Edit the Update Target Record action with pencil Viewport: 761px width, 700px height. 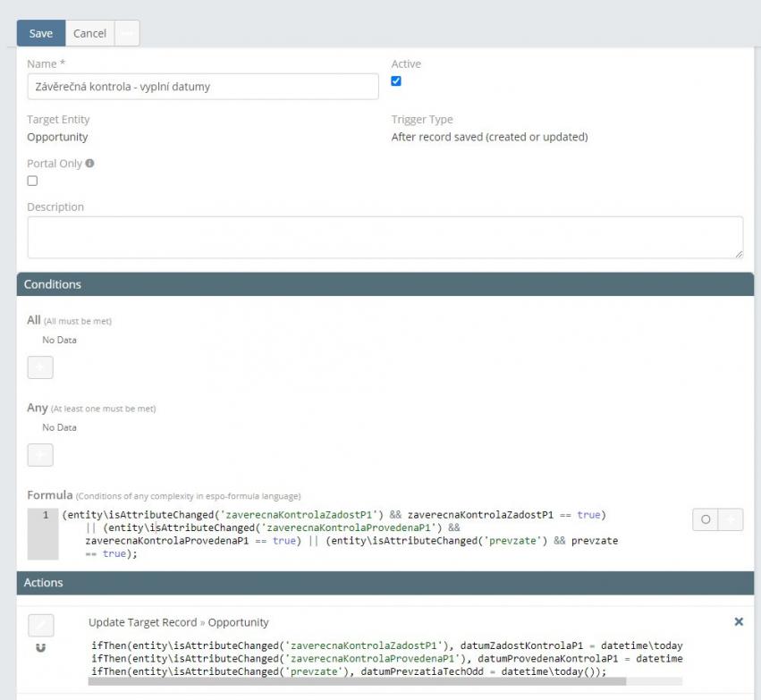click(x=40, y=625)
